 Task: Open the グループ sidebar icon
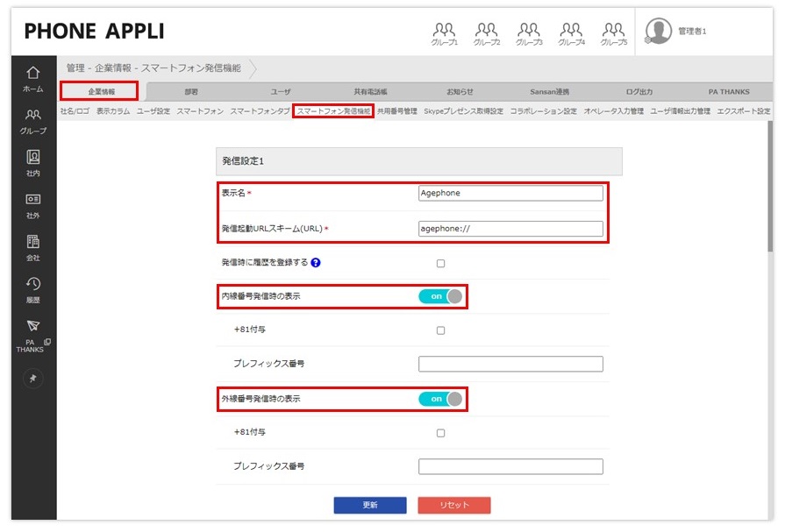32,120
